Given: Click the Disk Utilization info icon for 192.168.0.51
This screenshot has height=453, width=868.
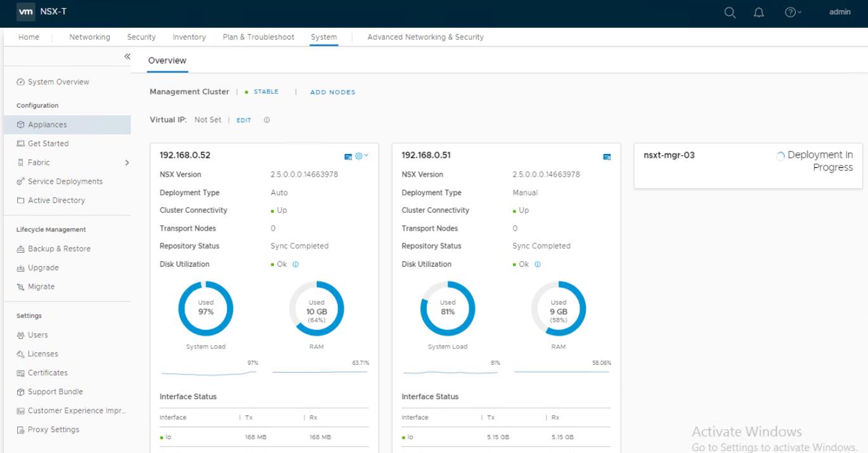Looking at the screenshot, I should click(538, 264).
